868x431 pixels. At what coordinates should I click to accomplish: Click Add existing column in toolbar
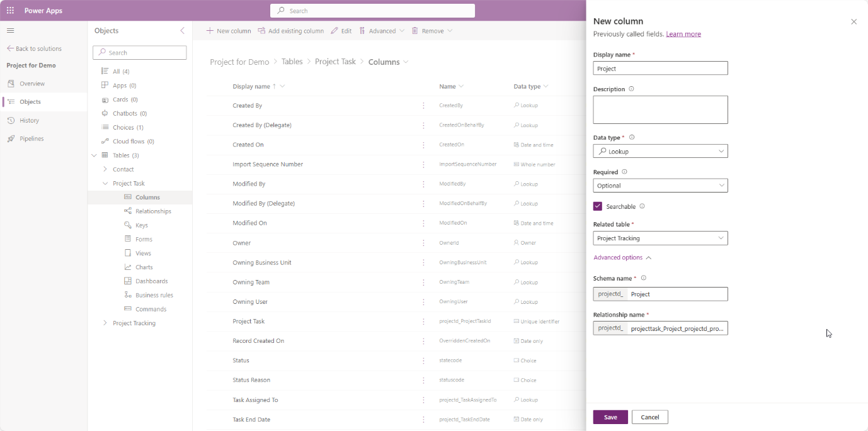[x=290, y=31]
